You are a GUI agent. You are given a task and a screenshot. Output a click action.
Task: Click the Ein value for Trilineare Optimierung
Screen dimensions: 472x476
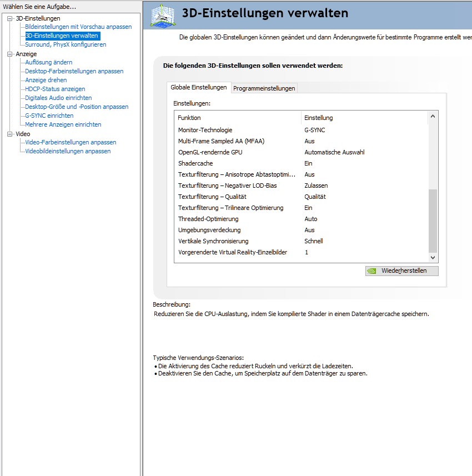tap(308, 208)
